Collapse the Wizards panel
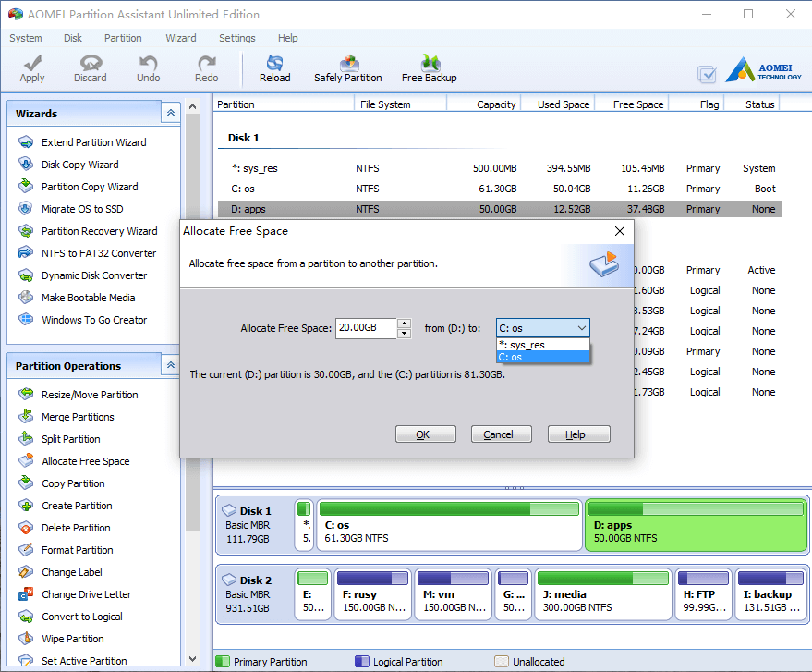Viewport: 812px width, 672px height. click(171, 113)
